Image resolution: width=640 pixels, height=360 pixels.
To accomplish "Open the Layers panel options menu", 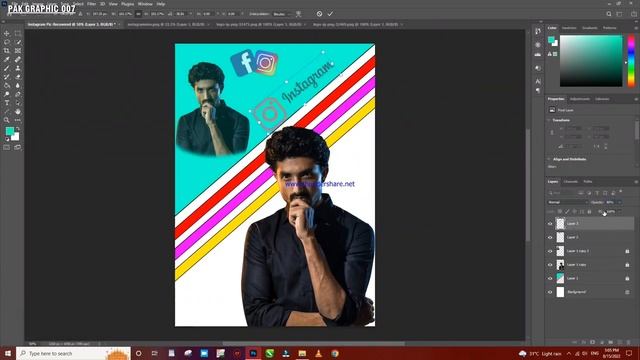I will pos(636,182).
